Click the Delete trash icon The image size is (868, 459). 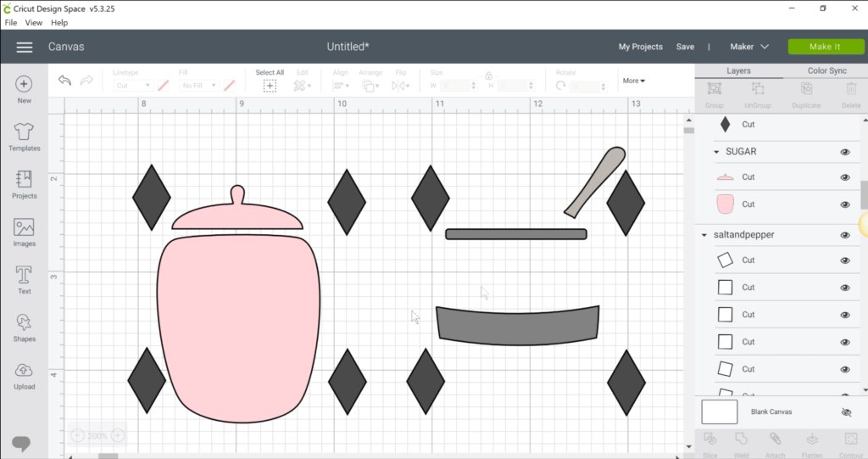click(851, 88)
